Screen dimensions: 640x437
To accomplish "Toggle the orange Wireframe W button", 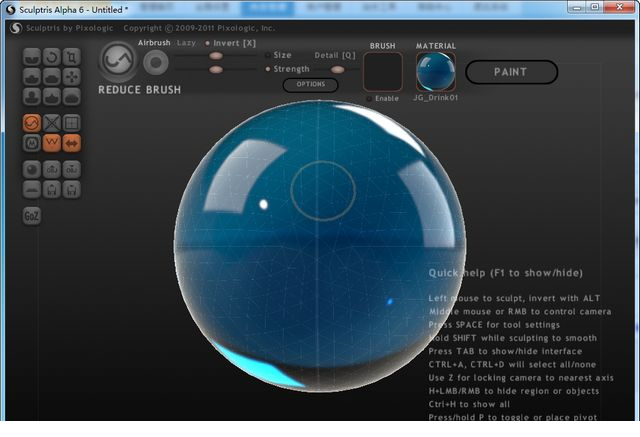I will 52,143.
